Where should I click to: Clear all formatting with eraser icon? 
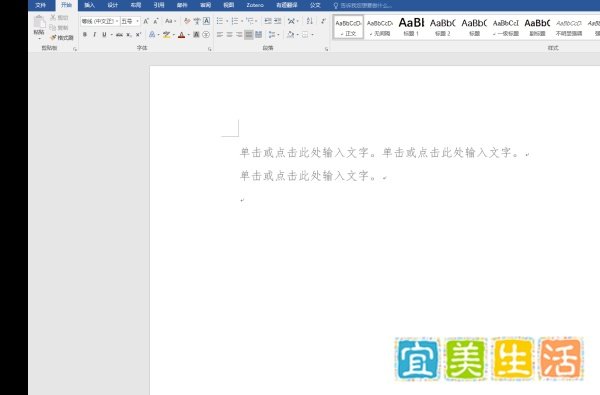pyautogui.click(x=187, y=21)
